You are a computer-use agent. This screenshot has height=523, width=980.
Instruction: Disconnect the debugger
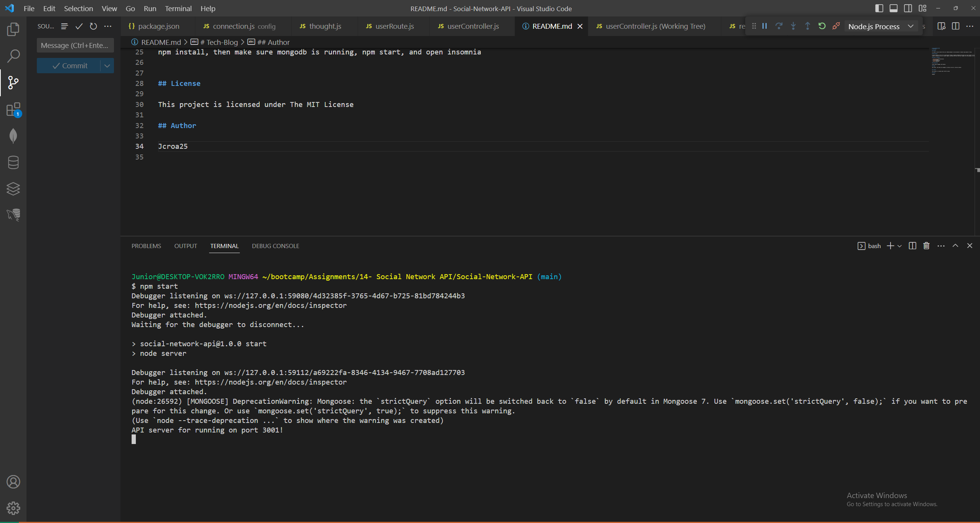[x=836, y=26]
